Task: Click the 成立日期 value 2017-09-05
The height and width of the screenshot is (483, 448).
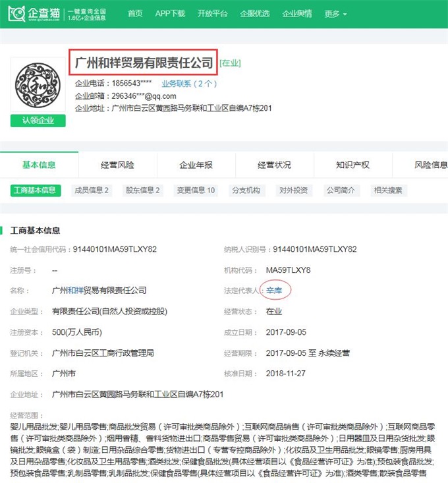Action: [x=286, y=332]
